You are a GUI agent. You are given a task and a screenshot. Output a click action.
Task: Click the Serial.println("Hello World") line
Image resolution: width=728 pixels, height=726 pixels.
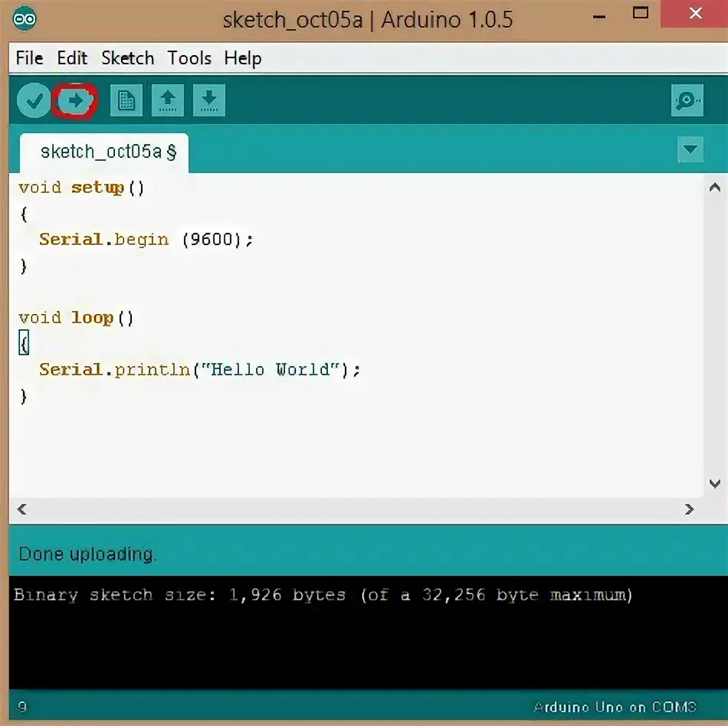(x=200, y=370)
